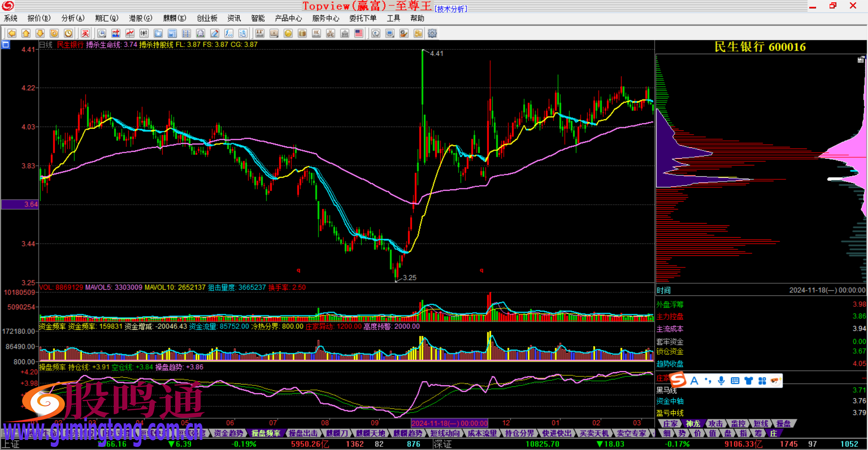Toggle the Sogou voice input microphone
This screenshot has width=868, height=450.
(721, 381)
